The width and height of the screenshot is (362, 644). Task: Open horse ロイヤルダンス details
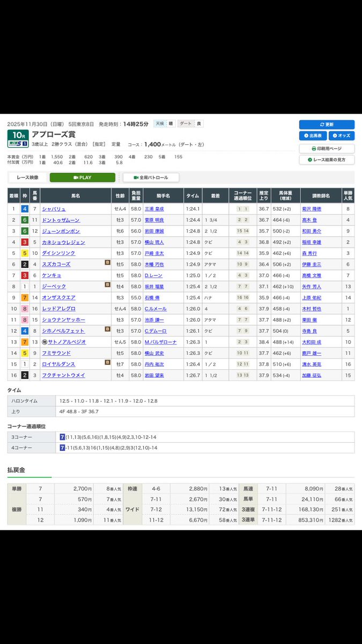59,364
